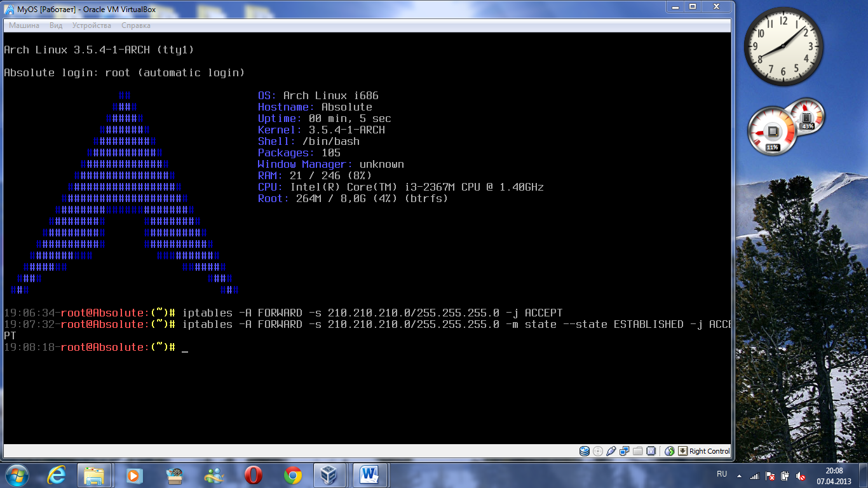Open the Справка menu
Viewport: 868px width, 488px height.
coord(136,25)
